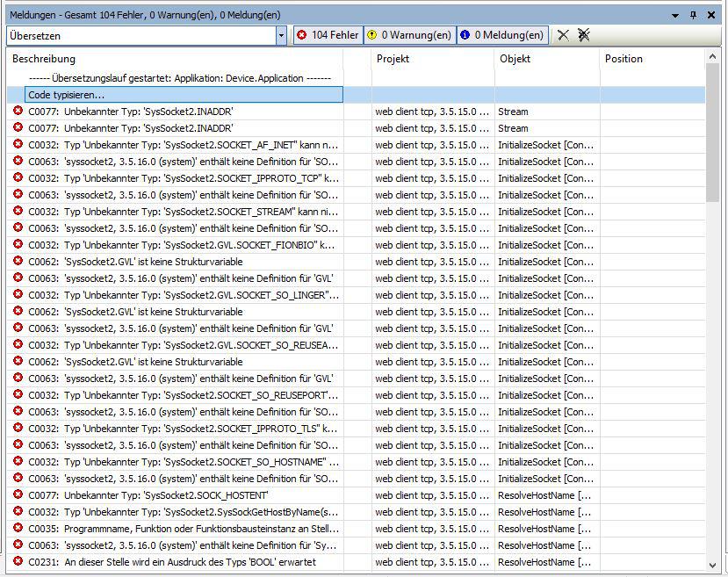Click the pin auto-hide icon in title bar

[x=693, y=15]
